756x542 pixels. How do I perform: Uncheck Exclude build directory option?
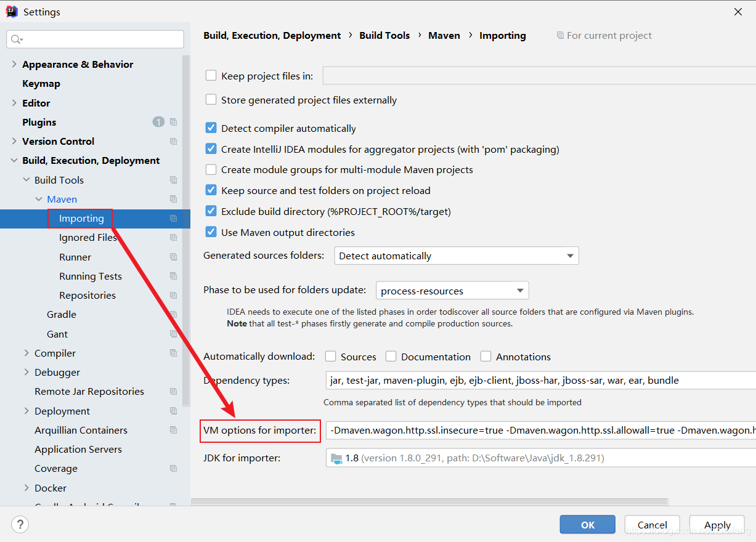(211, 211)
